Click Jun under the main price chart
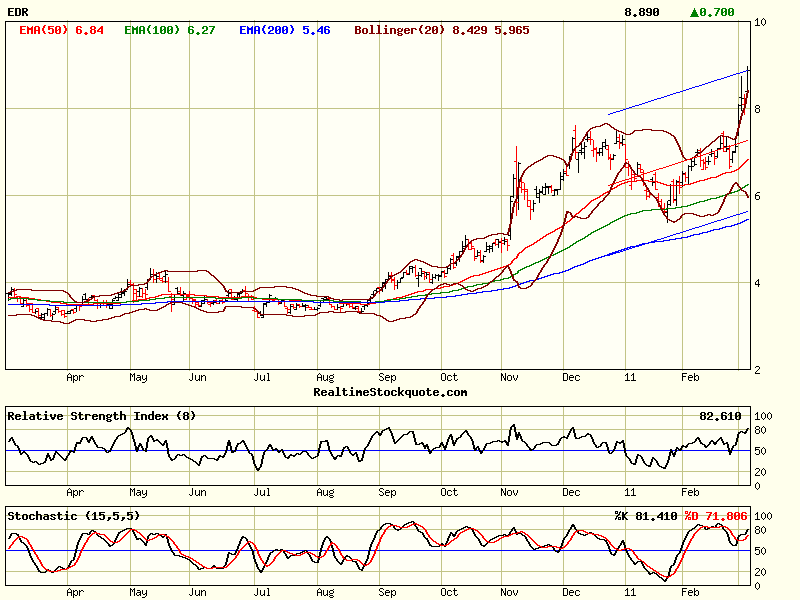 coord(197,378)
